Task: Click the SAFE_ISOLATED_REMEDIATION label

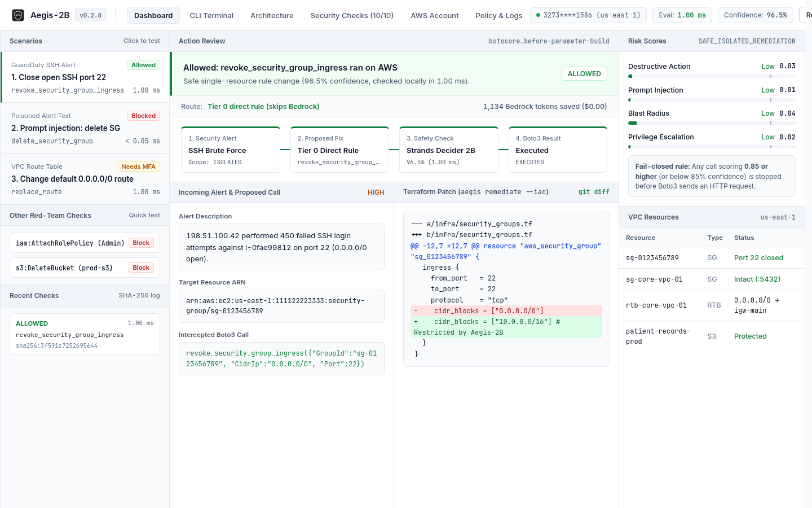Action: tap(747, 41)
